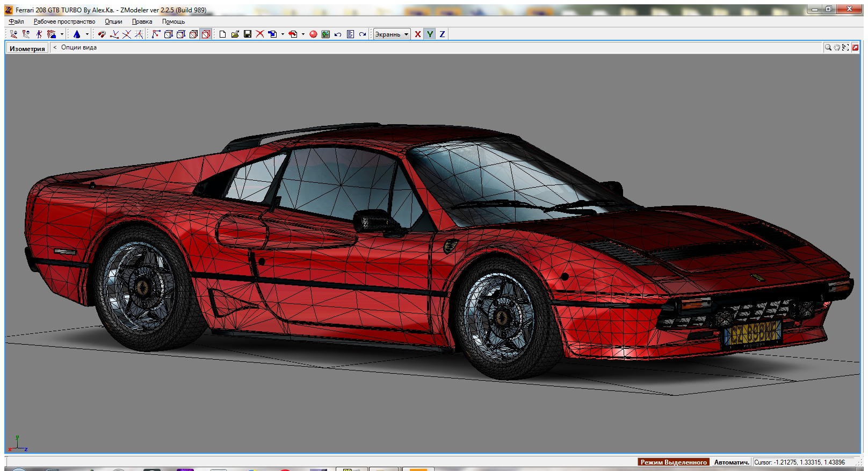Collapse the Опции вида arrow

[x=55, y=47]
